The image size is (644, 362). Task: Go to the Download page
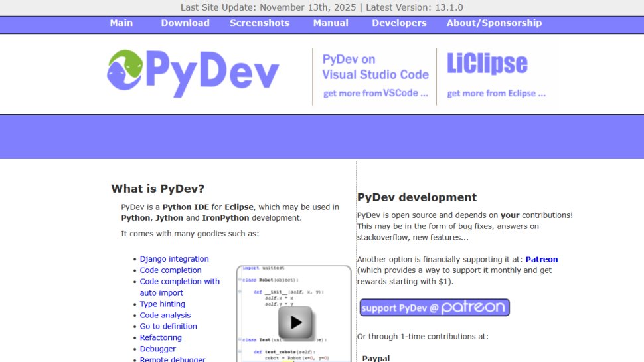(x=185, y=23)
